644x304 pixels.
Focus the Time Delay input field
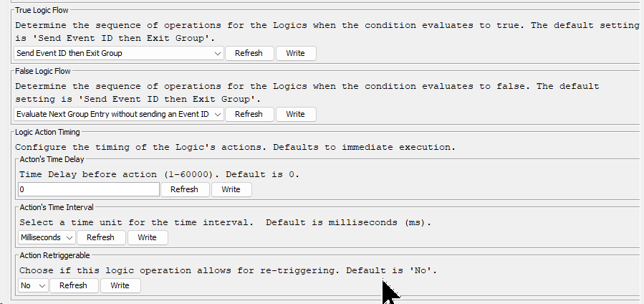tap(89, 189)
